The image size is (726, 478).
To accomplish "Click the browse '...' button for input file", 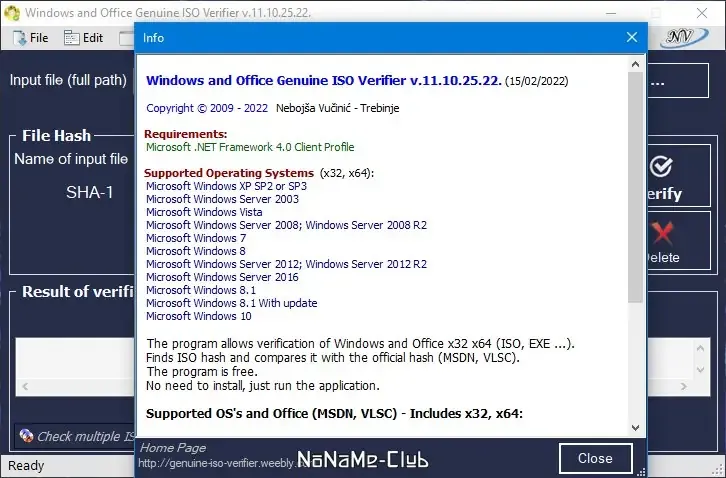I will click(677, 81).
